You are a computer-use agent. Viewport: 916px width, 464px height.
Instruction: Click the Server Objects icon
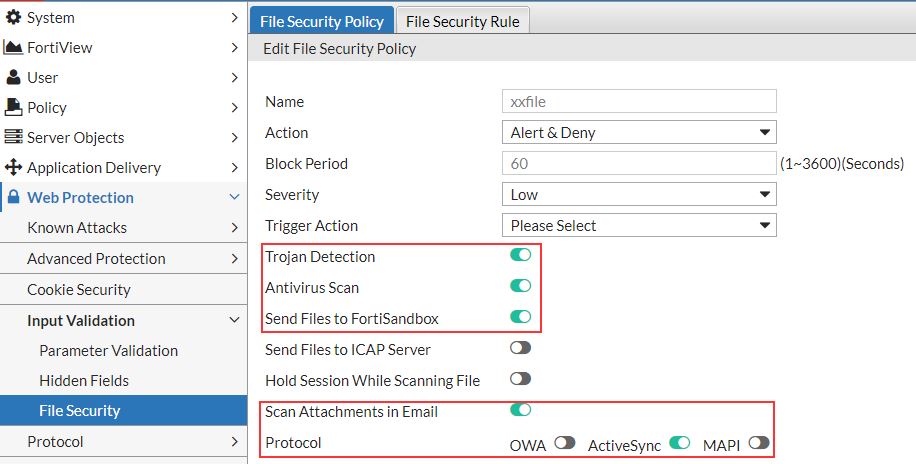click(x=13, y=137)
